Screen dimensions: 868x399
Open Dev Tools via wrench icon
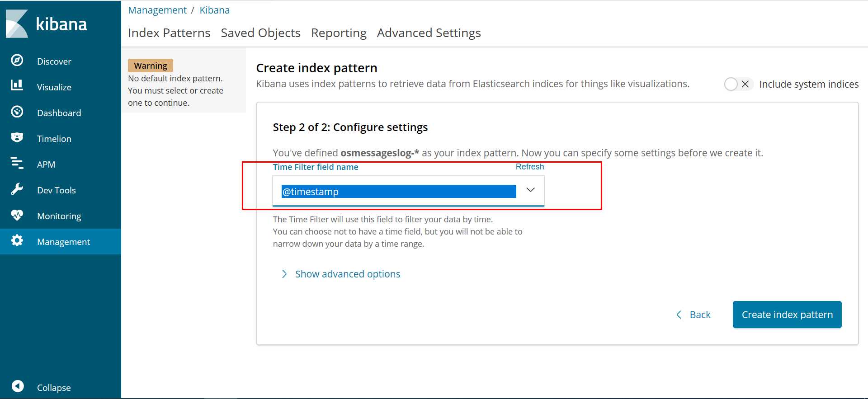(x=17, y=189)
